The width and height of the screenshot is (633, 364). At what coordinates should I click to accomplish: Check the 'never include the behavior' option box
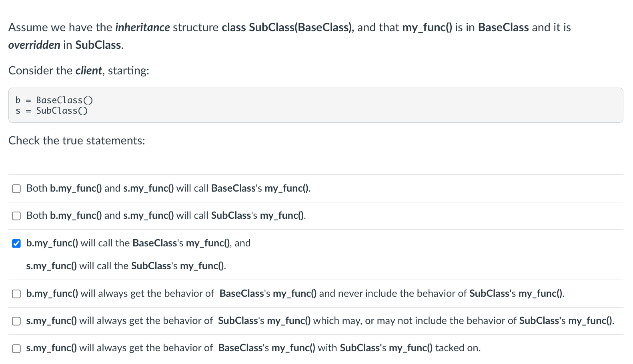(x=16, y=294)
